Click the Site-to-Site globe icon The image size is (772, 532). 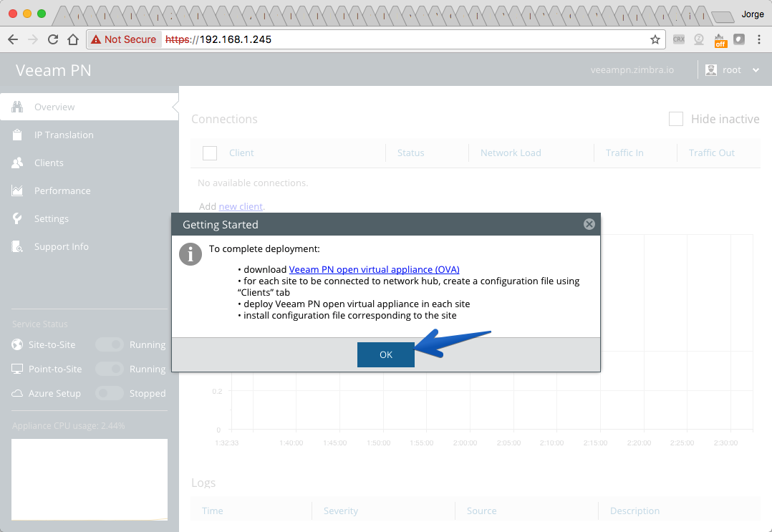[x=17, y=344]
